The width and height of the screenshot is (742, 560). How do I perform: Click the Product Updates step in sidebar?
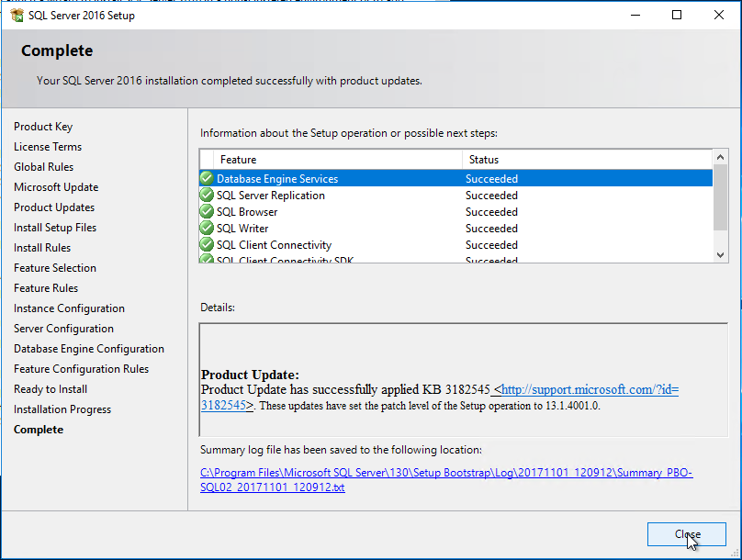[x=54, y=207]
